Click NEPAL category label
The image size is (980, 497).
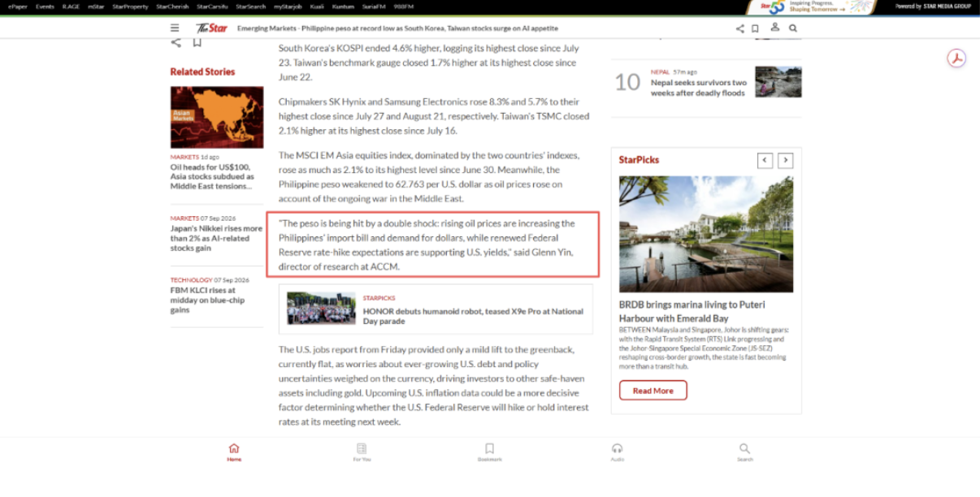[x=660, y=72]
